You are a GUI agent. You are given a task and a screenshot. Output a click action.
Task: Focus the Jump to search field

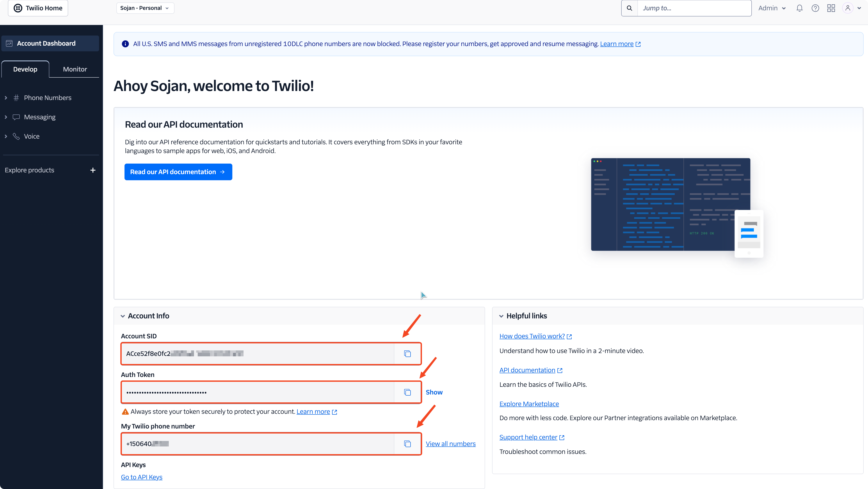(x=694, y=8)
